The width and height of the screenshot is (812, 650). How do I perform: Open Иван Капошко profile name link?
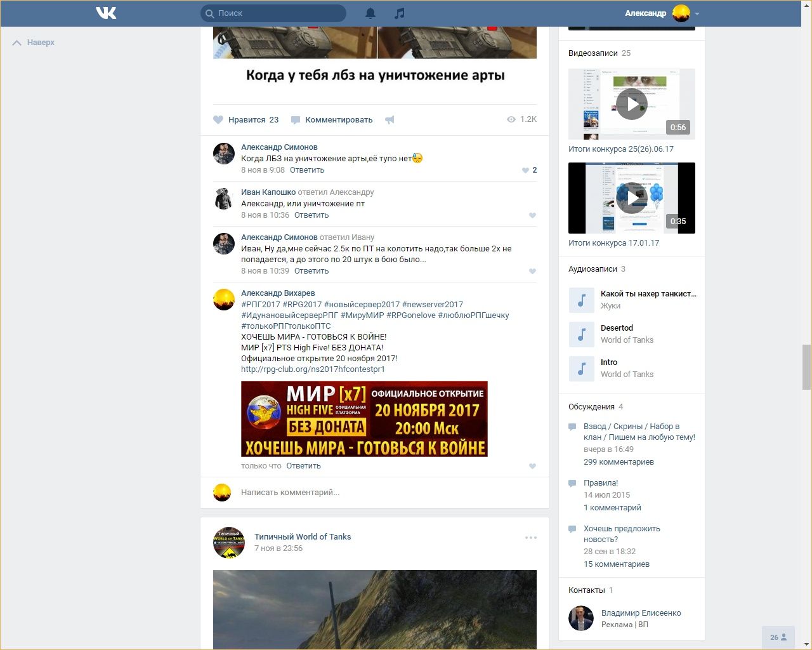pos(268,192)
